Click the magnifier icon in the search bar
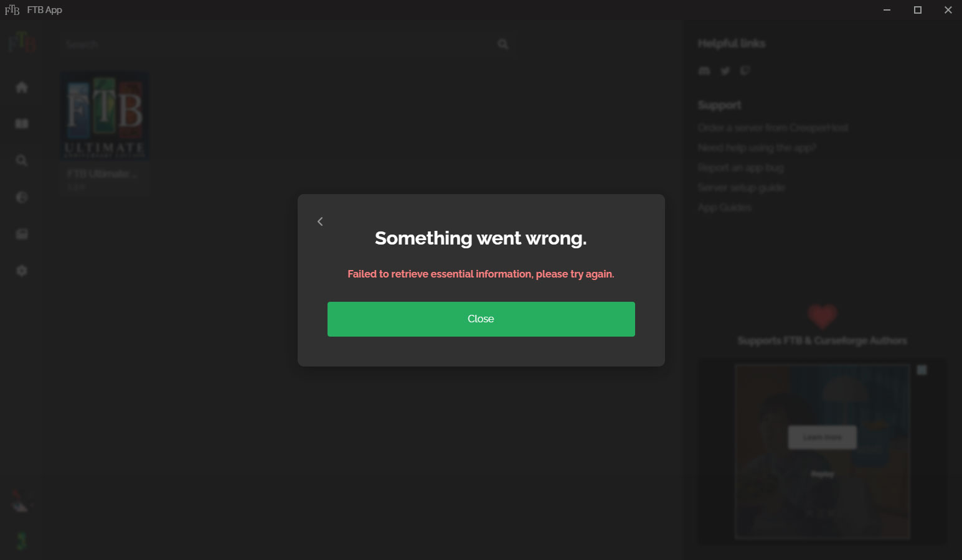Viewport: 962px width, 560px height. pyautogui.click(x=503, y=44)
